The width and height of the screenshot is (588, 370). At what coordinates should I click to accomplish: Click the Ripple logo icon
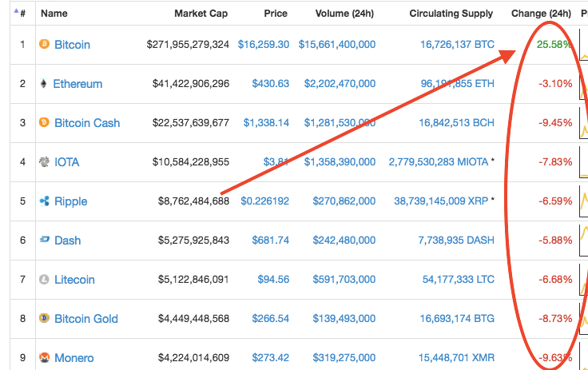point(44,201)
